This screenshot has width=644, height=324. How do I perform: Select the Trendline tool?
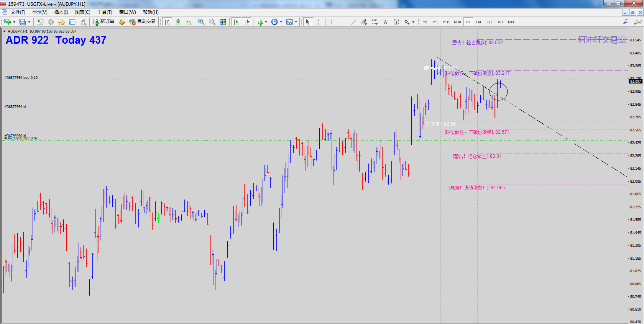click(353, 22)
